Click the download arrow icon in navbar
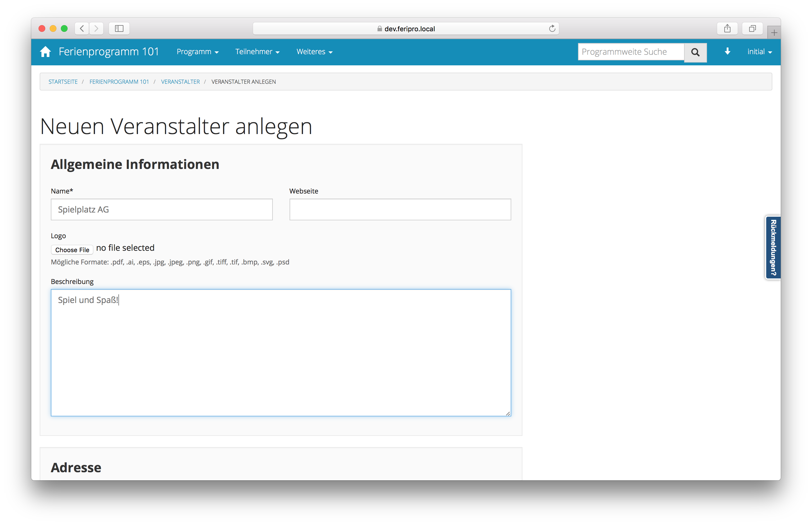812x525 pixels. pos(727,51)
